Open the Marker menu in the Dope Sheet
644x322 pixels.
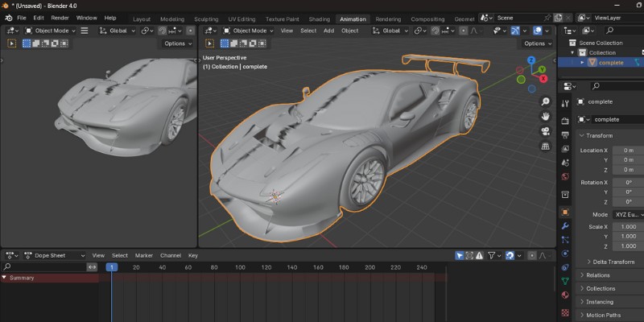point(144,255)
